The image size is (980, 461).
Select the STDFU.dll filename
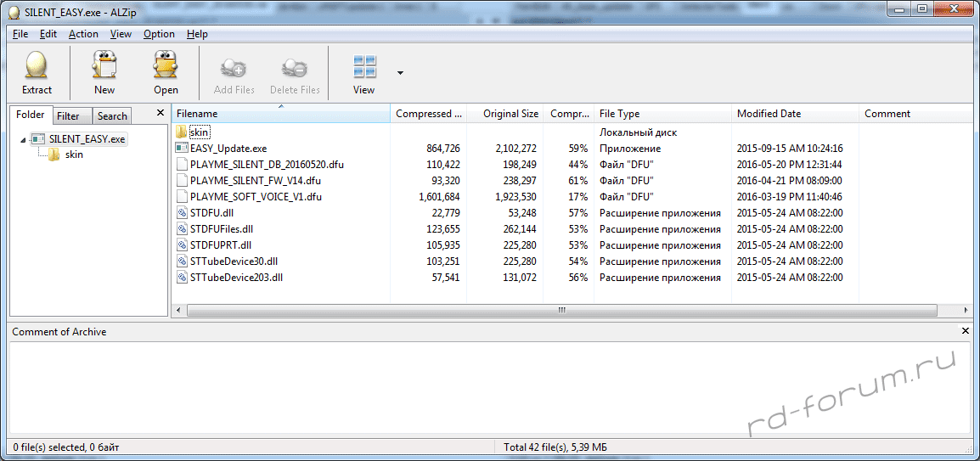(x=211, y=214)
